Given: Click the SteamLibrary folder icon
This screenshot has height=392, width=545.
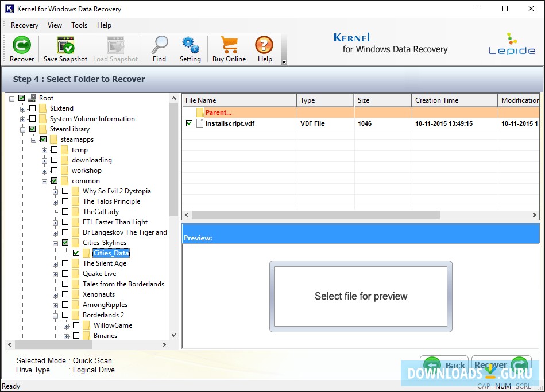Looking at the screenshot, I should point(42,129).
